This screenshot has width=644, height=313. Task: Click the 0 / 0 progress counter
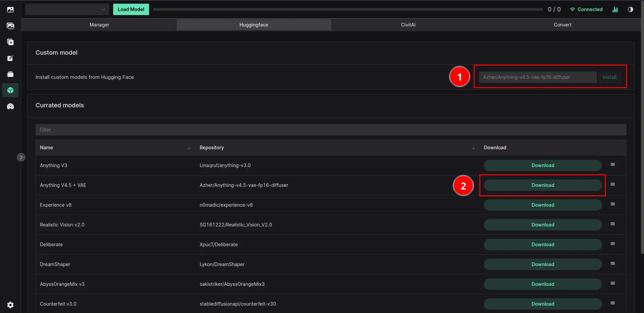point(554,9)
